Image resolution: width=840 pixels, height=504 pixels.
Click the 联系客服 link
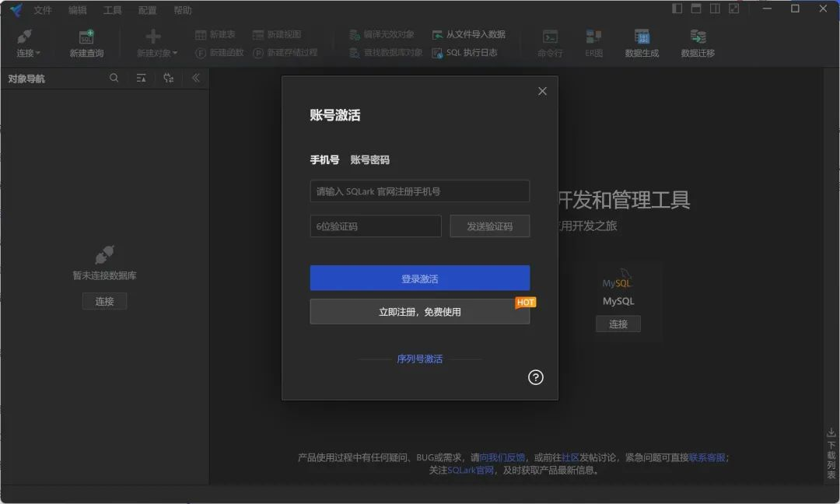coord(707,457)
